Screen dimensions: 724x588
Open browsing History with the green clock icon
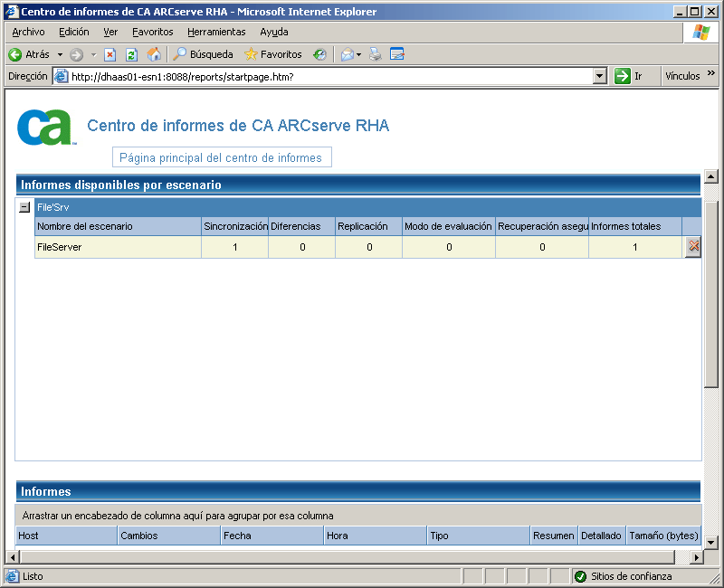319,53
